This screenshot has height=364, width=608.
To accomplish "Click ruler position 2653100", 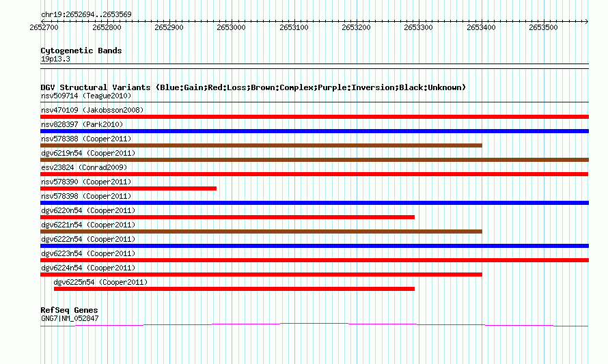I will coord(294,27).
